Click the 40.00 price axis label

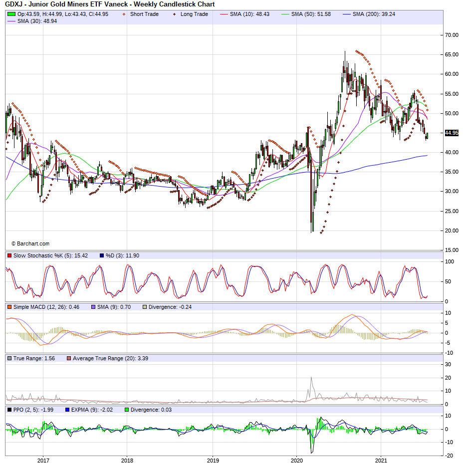click(452, 152)
